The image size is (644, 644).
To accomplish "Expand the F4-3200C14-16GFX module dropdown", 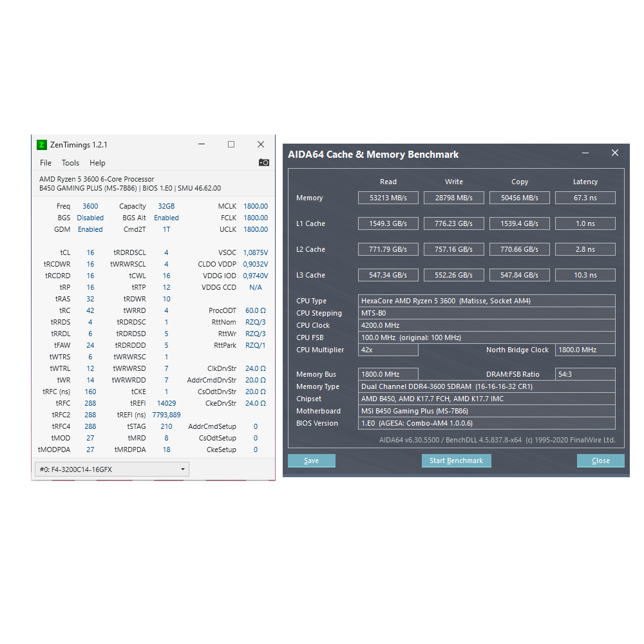I will click(x=111, y=469).
